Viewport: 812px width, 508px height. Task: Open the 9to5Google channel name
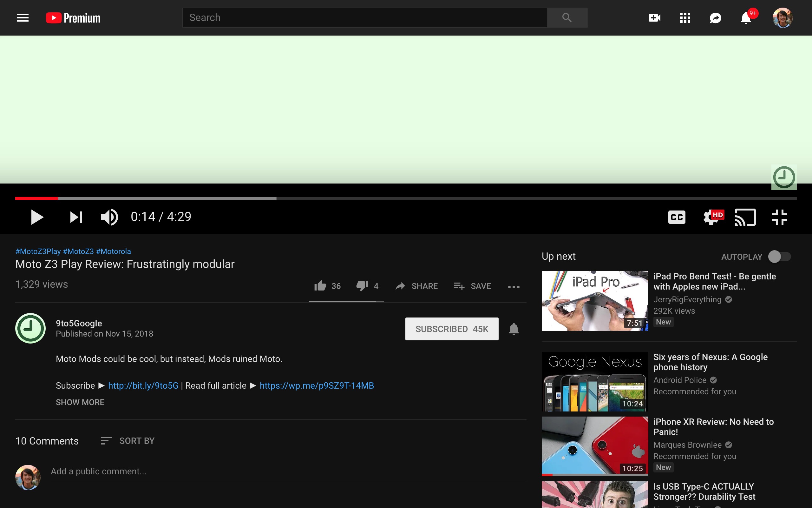pyautogui.click(x=79, y=323)
